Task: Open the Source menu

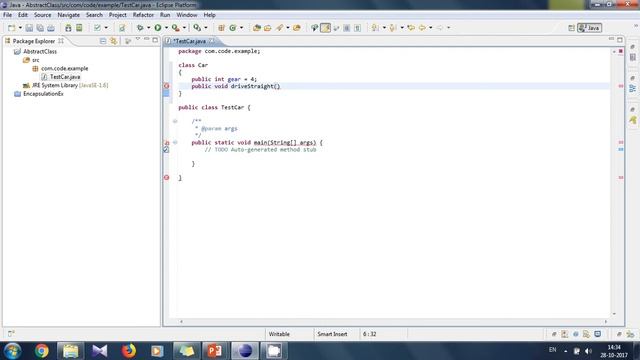Action: point(42,15)
